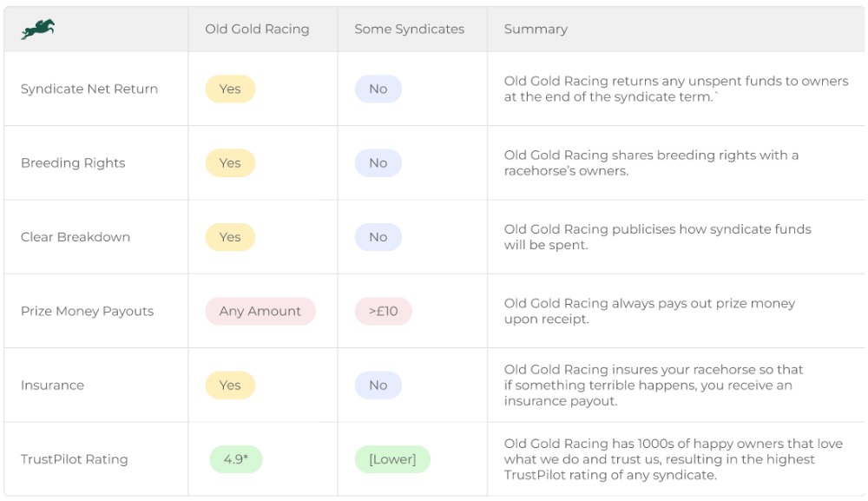
Task: Click the Summary column header
Action: (536, 29)
